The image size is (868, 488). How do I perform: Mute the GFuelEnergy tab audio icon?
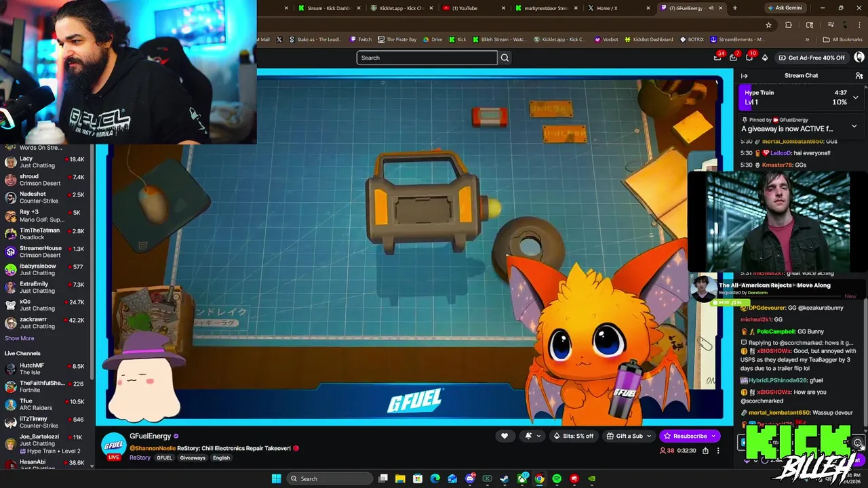(x=711, y=8)
